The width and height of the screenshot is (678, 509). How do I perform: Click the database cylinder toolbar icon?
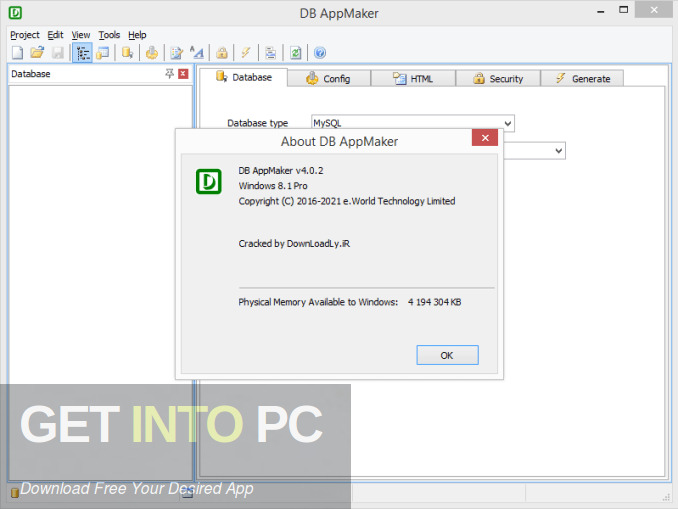(x=127, y=53)
